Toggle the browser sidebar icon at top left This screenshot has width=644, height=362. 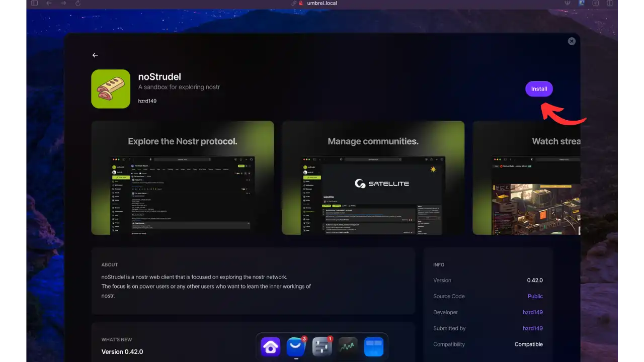click(x=34, y=3)
